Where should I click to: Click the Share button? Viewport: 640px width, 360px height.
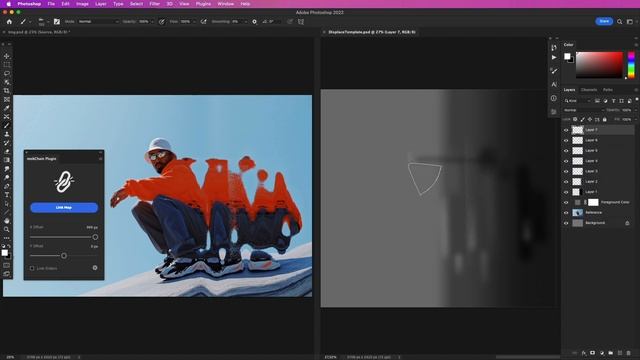point(604,21)
